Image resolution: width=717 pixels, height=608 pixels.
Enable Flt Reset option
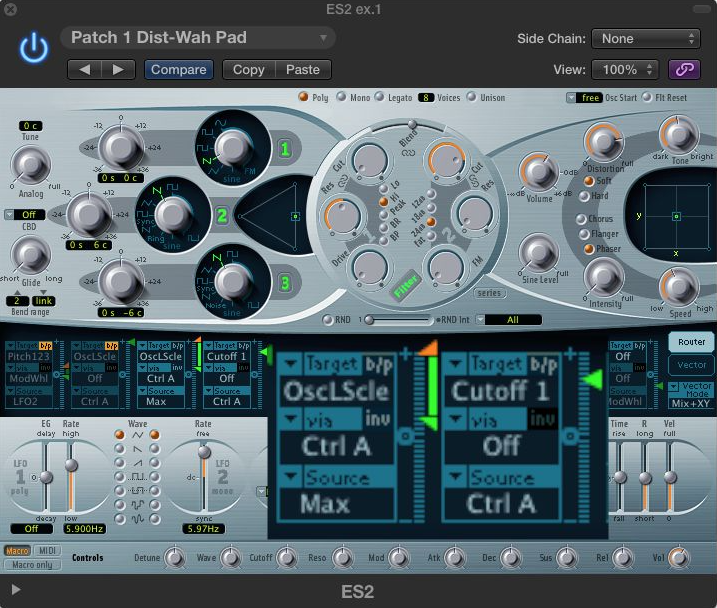click(647, 97)
